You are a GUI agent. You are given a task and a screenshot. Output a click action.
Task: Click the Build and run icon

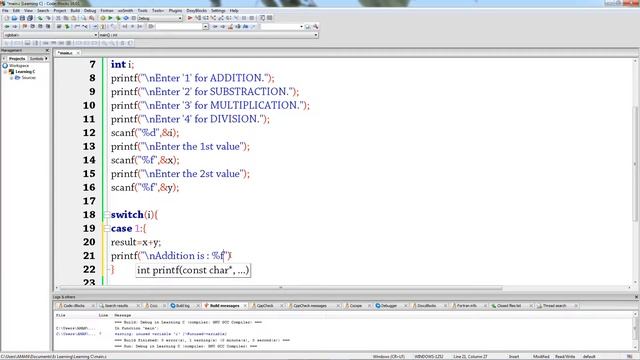(x=118, y=18)
